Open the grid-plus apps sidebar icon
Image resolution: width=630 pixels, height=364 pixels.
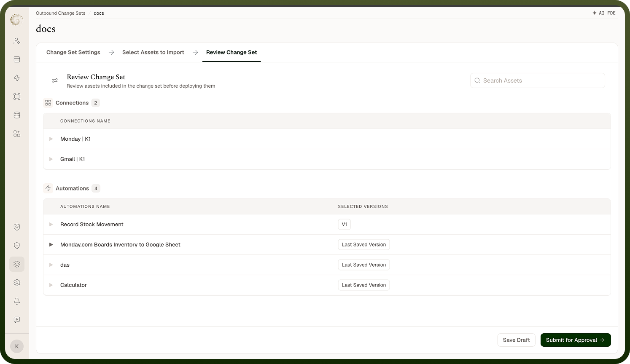17,134
